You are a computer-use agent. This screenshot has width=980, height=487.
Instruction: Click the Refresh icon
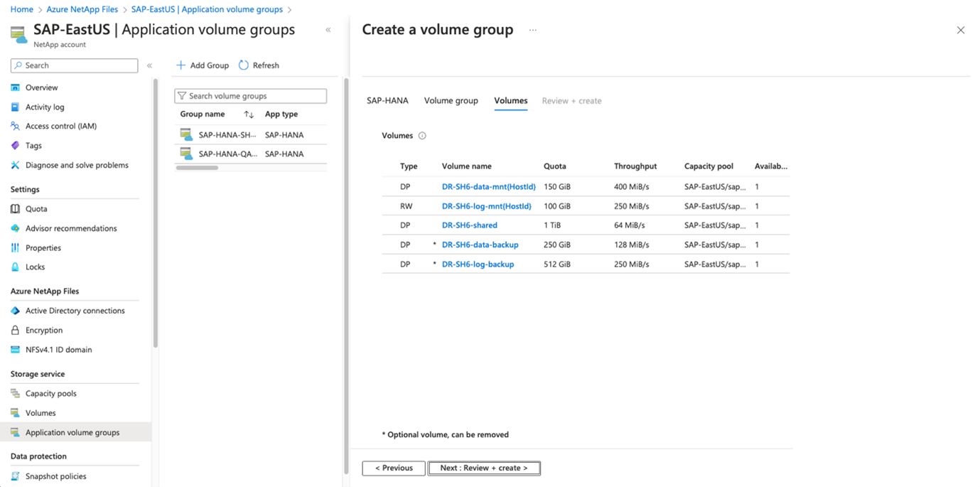pos(243,65)
